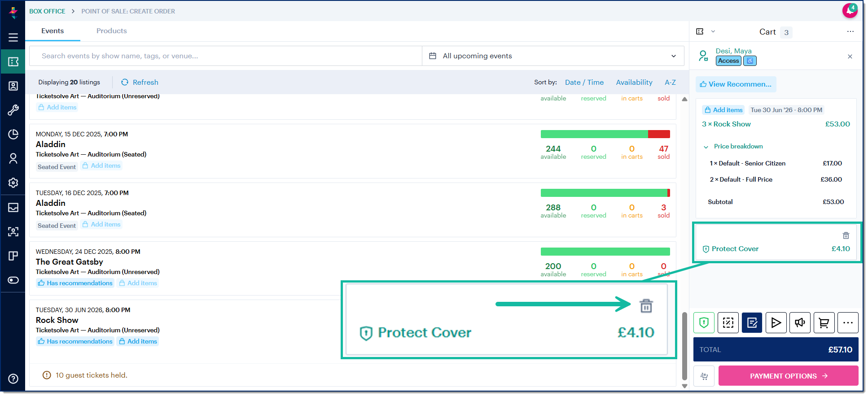Add items for Aladdin on 15 Dec
The height and width of the screenshot is (396, 868).
[101, 165]
